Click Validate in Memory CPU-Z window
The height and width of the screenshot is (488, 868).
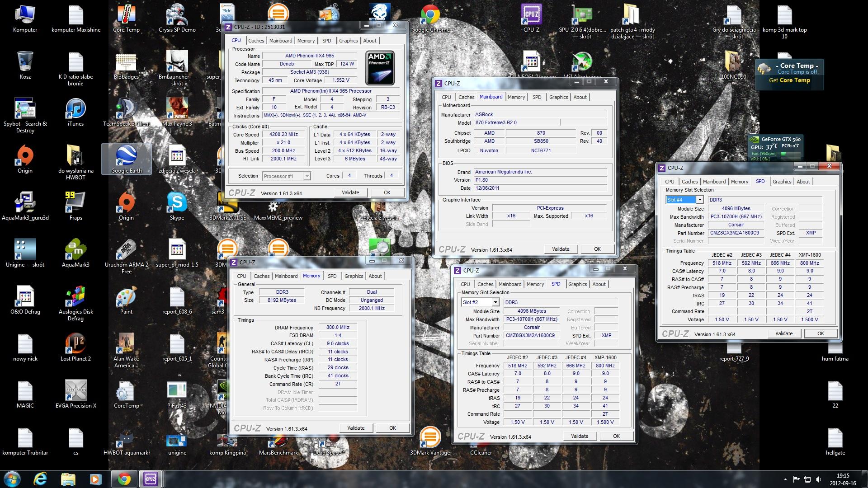pos(356,428)
